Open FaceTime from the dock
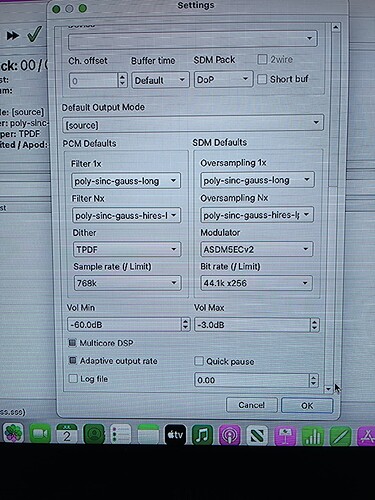This screenshot has height=500, width=375. point(40,434)
